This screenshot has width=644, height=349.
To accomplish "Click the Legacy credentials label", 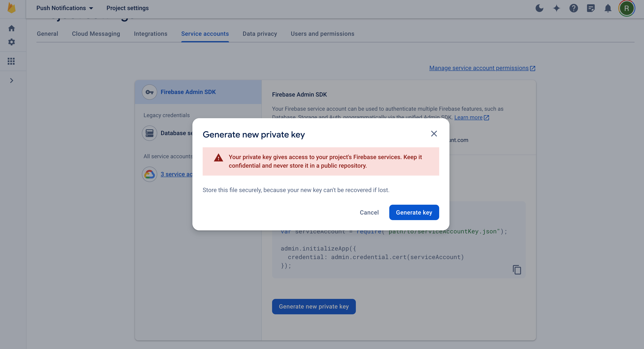I will (x=166, y=115).
